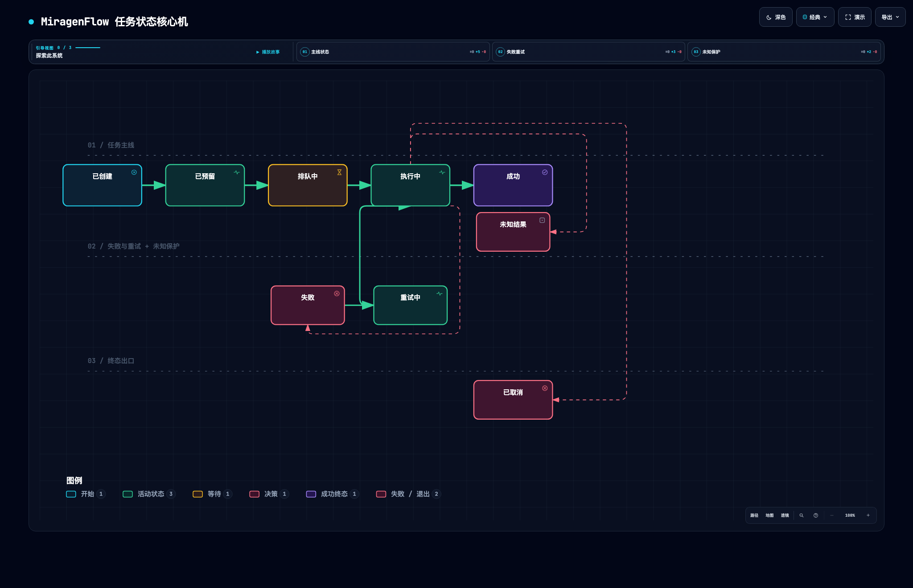Select the 03 未知保护 chapter tab

coord(784,52)
